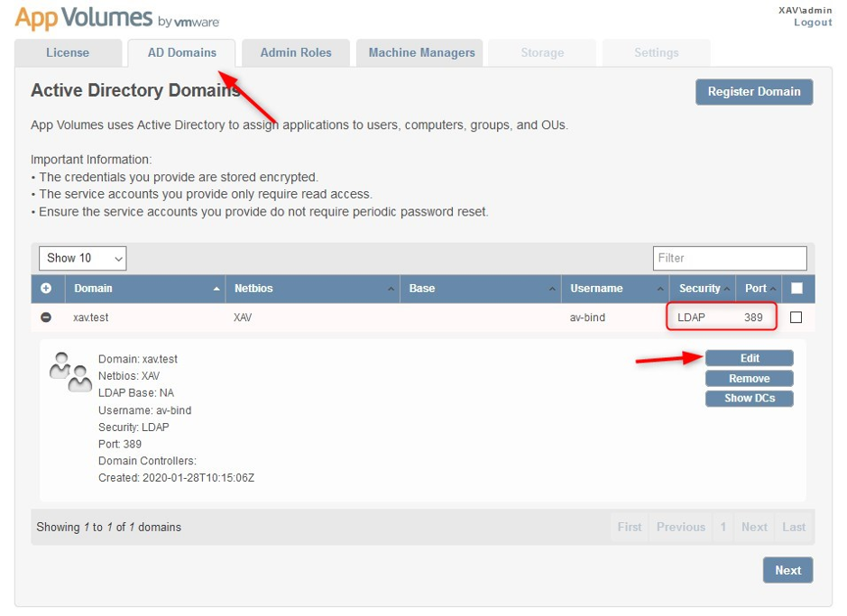Open the Show 10 page size dropdown
This screenshot has width=847, height=616.
tap(83, 258)
